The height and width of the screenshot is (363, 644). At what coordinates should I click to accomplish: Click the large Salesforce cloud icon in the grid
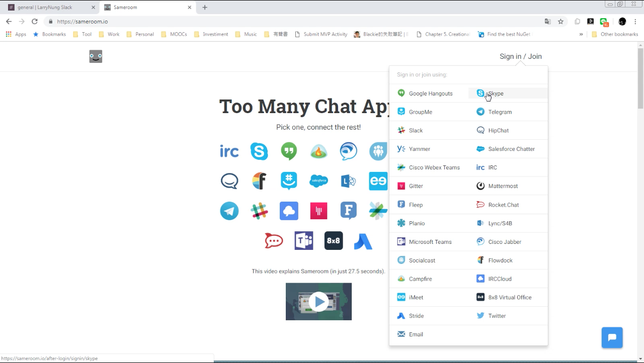pos(318,180)
